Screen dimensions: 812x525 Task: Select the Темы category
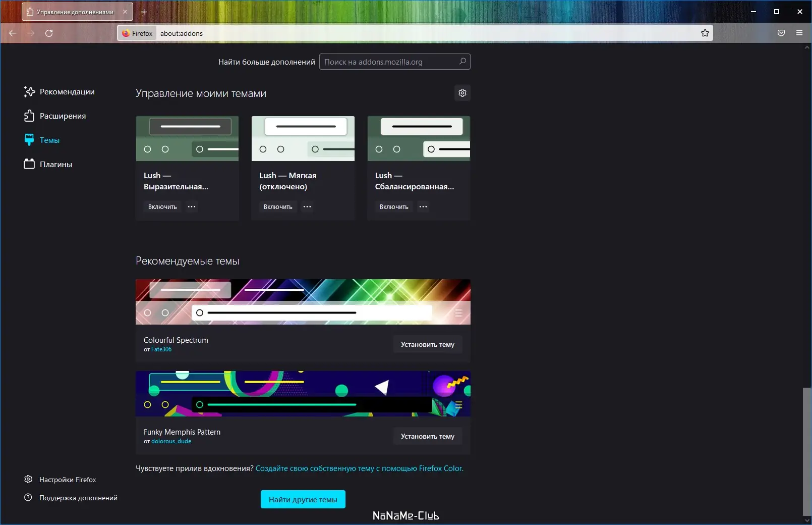point(42,140)
